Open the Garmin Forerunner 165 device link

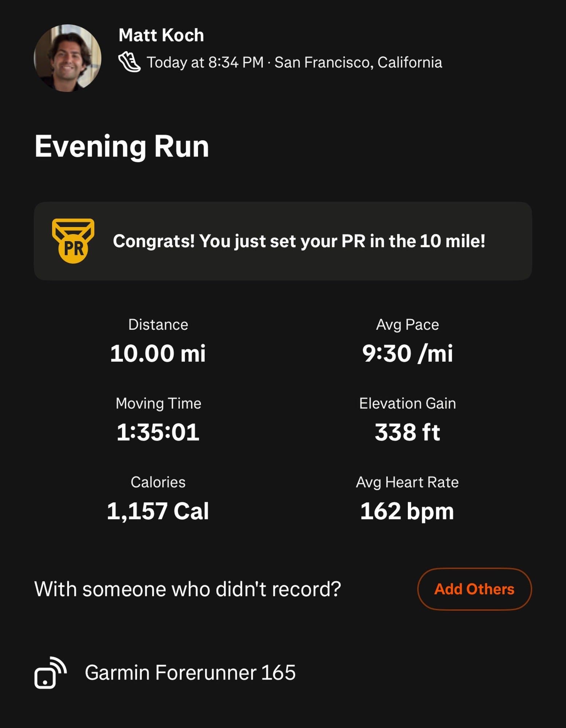(190, 672)
